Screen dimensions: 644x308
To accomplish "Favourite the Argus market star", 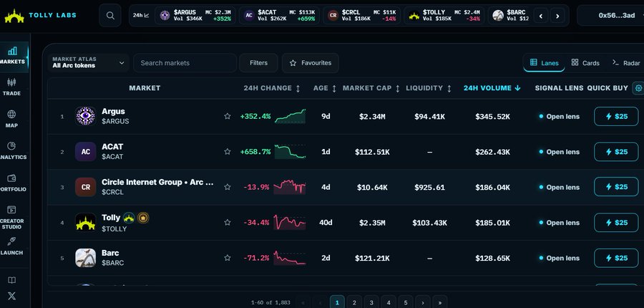I will (x=227, y=116).
